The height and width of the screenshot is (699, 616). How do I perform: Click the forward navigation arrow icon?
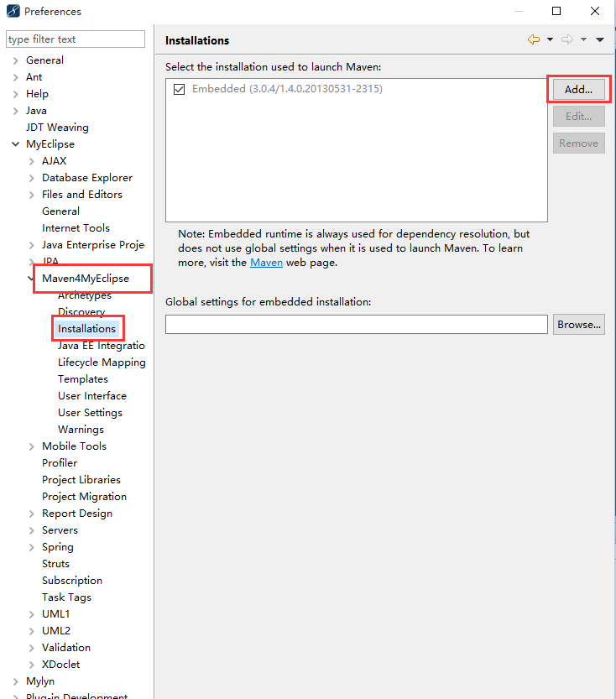(567, 39)
